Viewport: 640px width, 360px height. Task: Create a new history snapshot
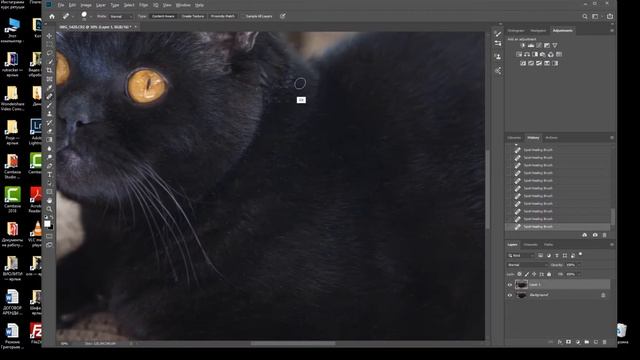click(x=595, y=235)
